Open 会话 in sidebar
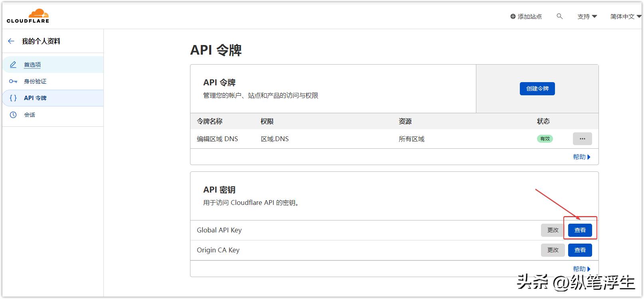Screen dimensions: 644x299 point(53,115)
